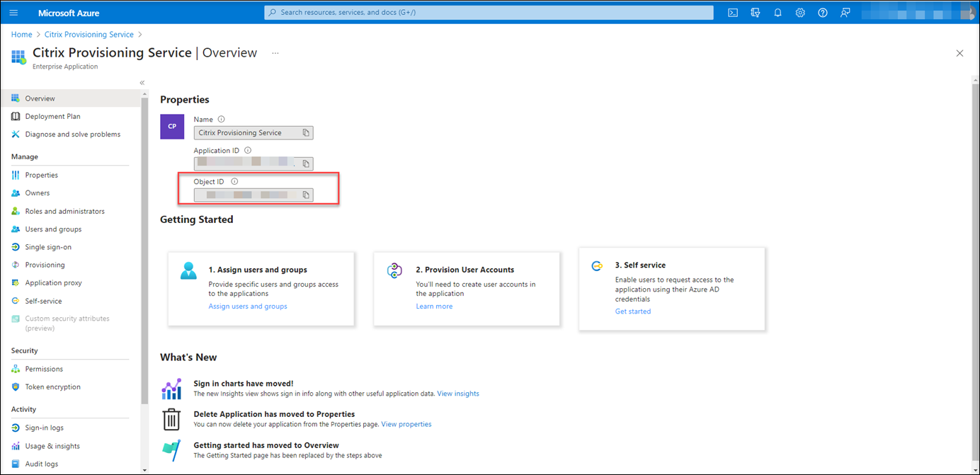
Task: Copy the Object ID value
Action: point(306,195)
